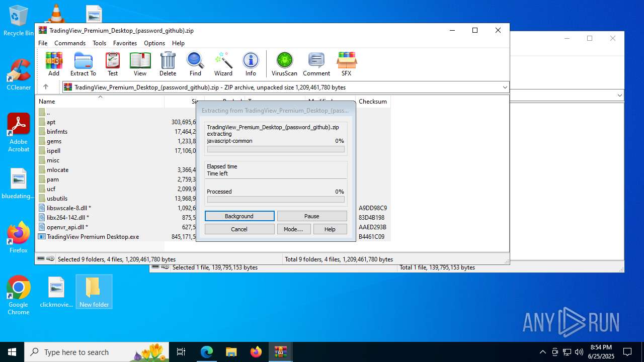Screen dimensions: 644x362
Task: Click the taskbar search box
Action: click(x=97, y=352)
